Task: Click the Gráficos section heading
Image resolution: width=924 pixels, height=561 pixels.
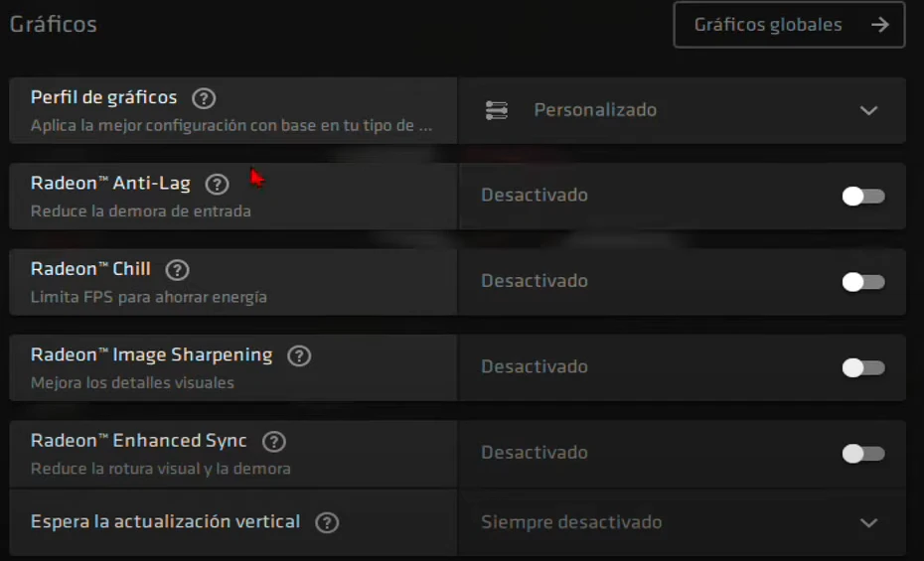Action: pos(54,24)
